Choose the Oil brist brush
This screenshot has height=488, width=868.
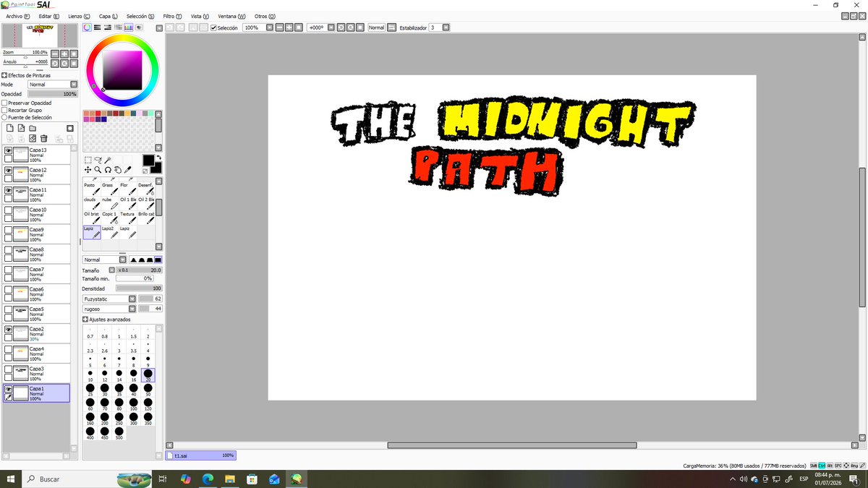pos(92,218)
